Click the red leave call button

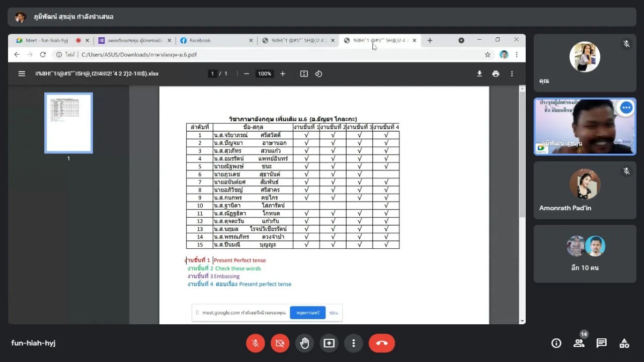(381, 343)
